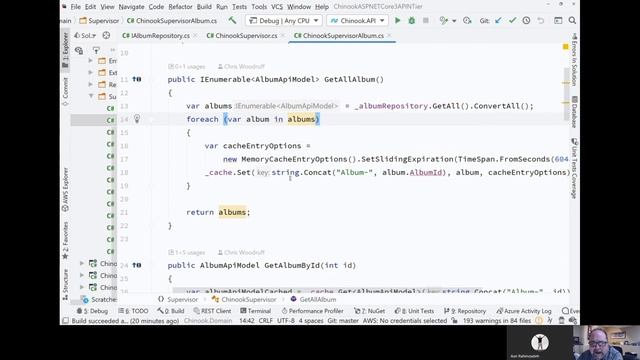Open Favorites side panel

[65, 241]
